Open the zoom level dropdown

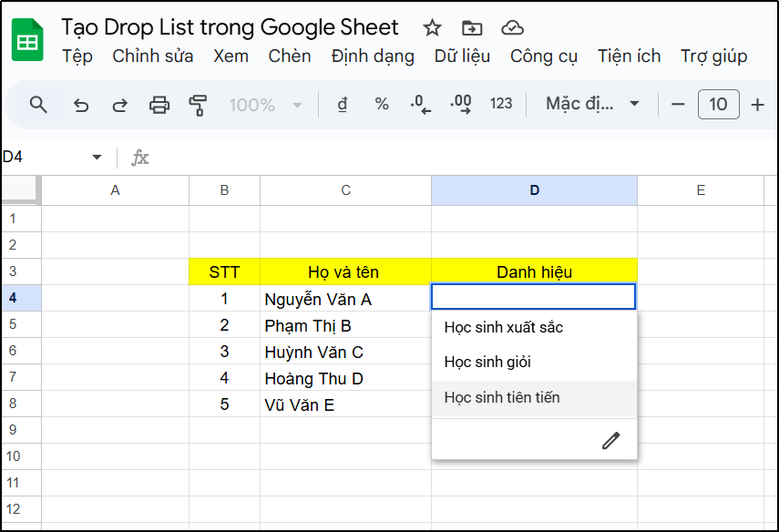coord(264,104)
